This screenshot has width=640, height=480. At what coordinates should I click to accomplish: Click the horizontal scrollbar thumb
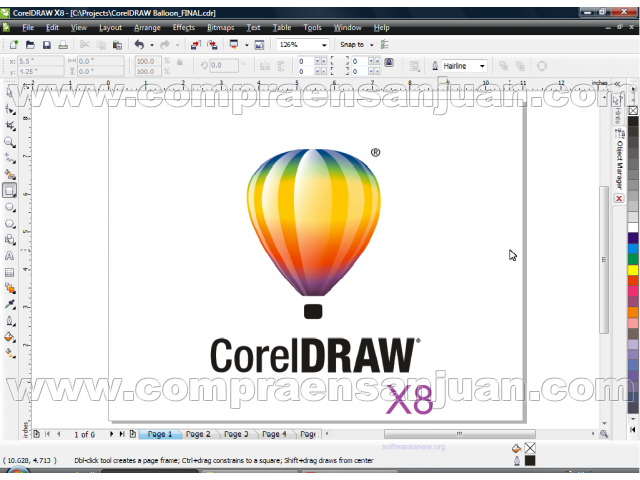point(460,433)
